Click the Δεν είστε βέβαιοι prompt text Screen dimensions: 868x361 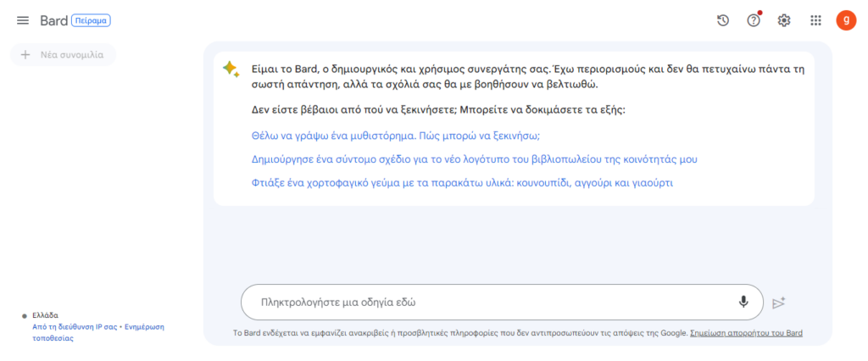pyautogui.click(x=438, y=109)
